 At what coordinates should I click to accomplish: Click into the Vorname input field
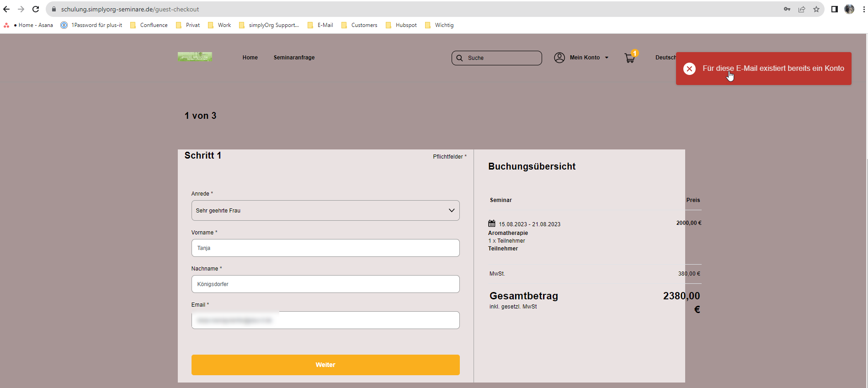point(325,248)
